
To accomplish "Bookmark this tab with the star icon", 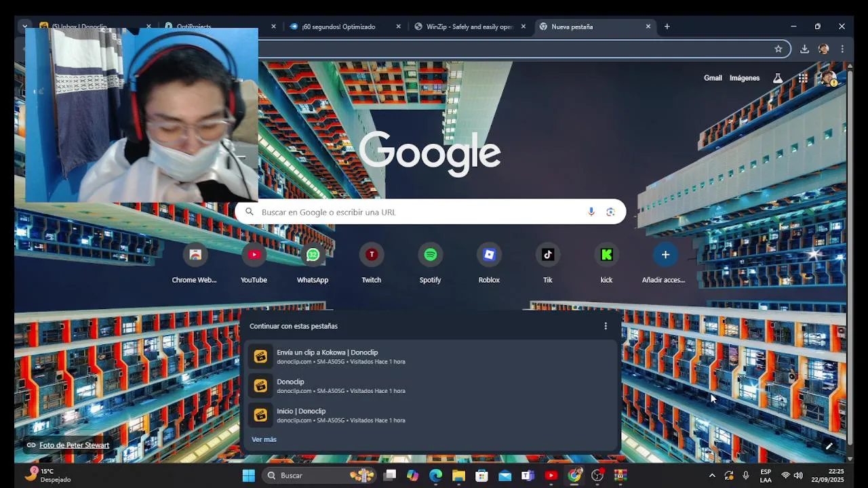I will tap(778, 49).
